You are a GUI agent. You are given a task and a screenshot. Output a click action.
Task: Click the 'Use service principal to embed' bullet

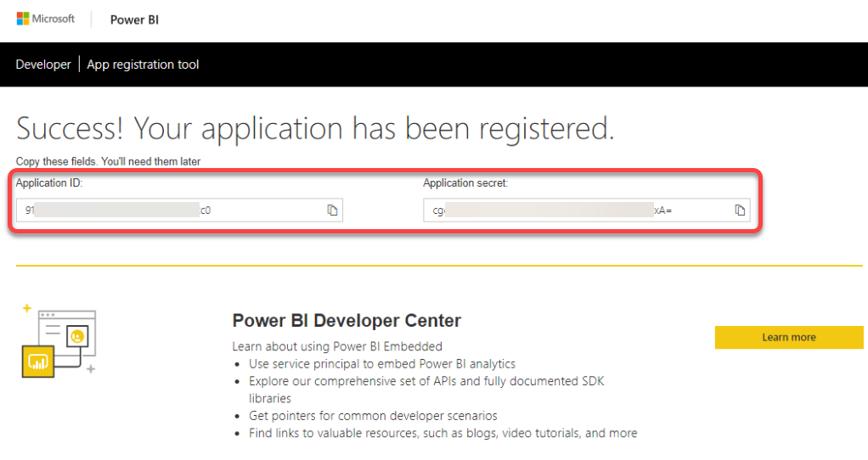[382, 364]
